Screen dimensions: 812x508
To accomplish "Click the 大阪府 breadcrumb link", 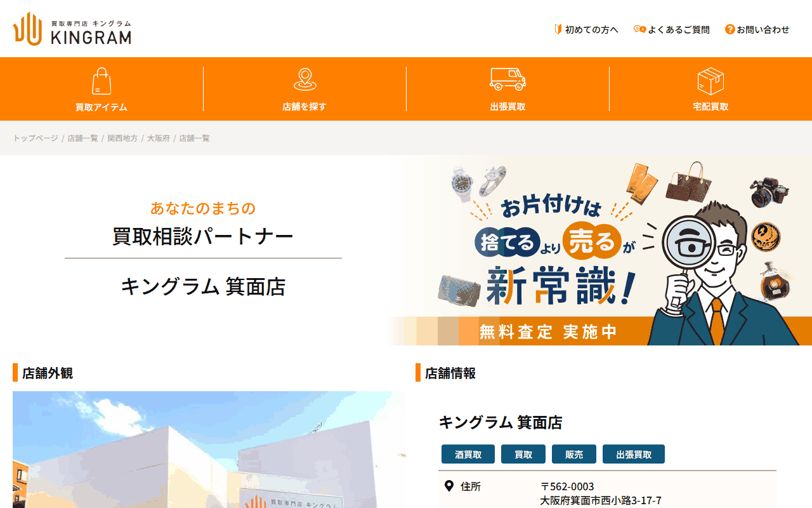I will (x=159, y=138).
